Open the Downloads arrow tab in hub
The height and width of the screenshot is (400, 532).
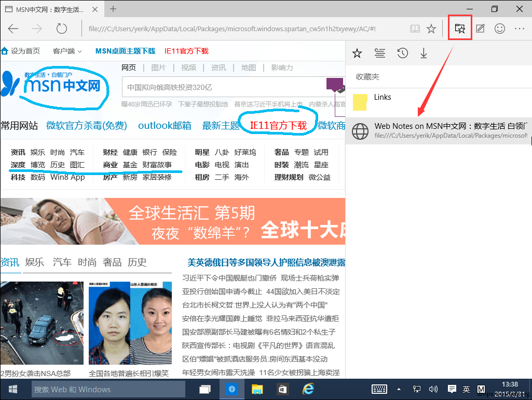point(424,54)
